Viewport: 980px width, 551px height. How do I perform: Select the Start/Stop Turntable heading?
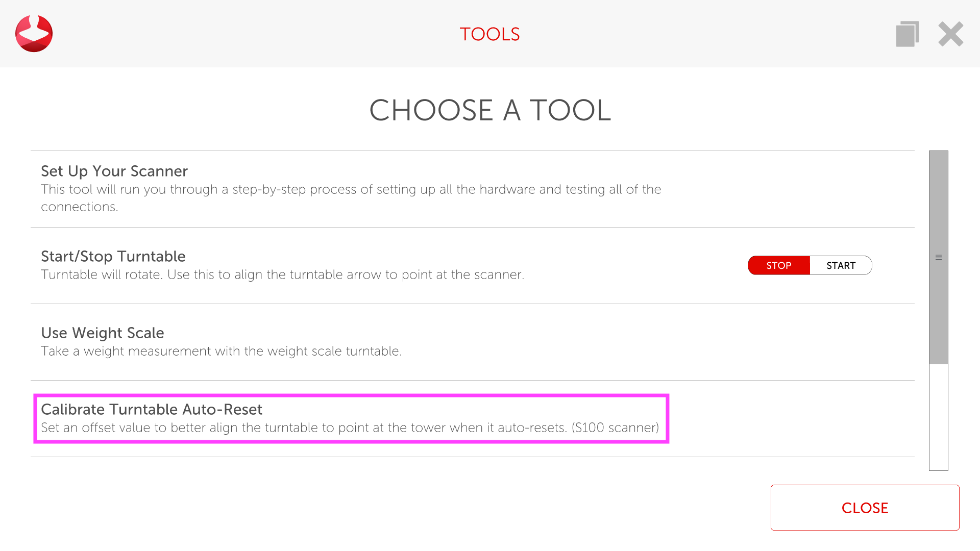pyautogui.click(x=113, y=256)
